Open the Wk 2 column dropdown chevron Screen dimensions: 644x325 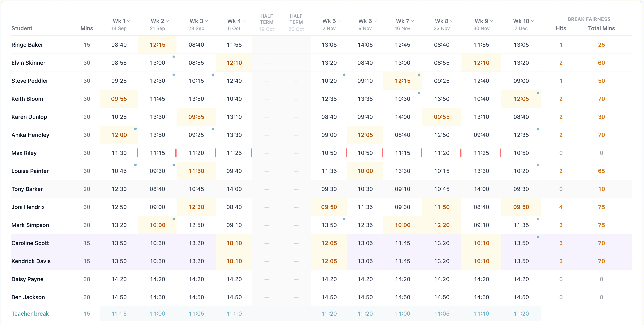tap(167, 21)
